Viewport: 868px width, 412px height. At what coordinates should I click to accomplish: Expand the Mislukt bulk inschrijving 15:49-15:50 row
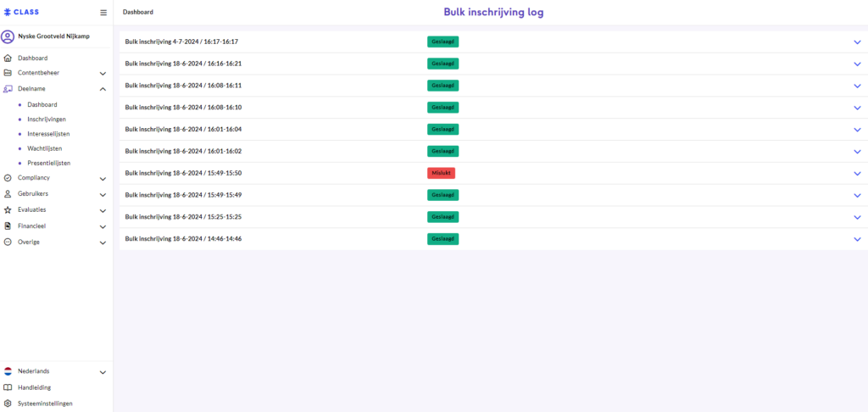pos(857,173)
